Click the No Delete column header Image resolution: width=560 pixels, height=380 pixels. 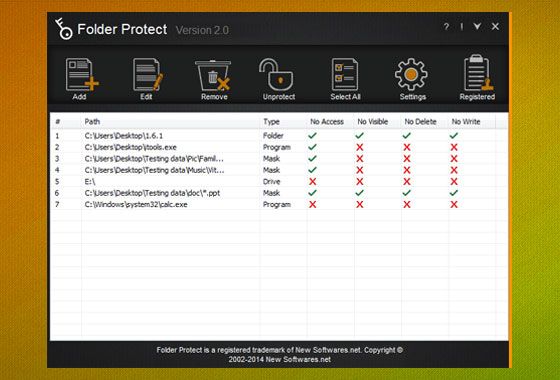(x=420, y=121)
